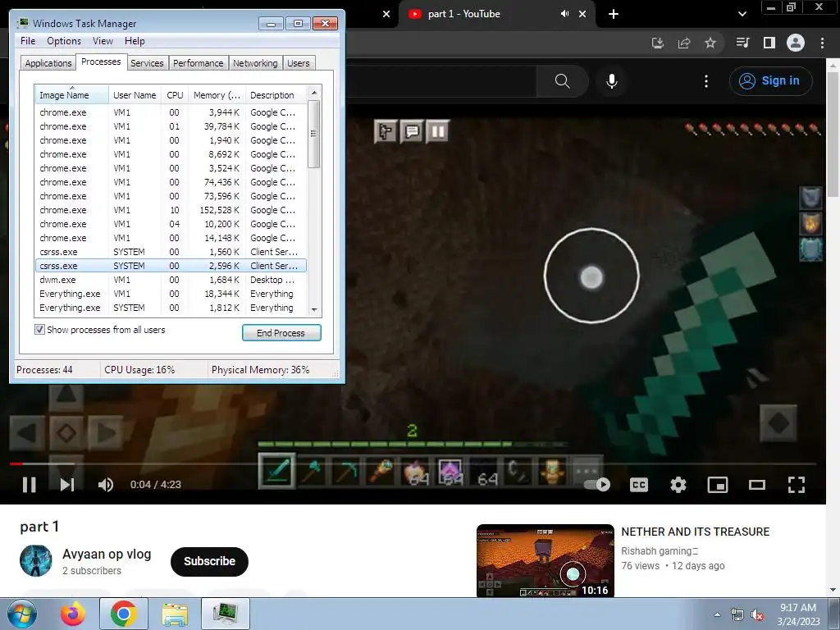840x630 pixels.
Task: Click the End Process button
Action: 281,333
